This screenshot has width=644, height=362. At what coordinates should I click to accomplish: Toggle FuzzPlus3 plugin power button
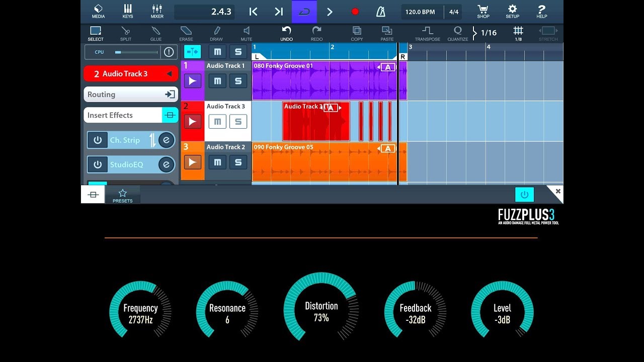click(524, 195)
